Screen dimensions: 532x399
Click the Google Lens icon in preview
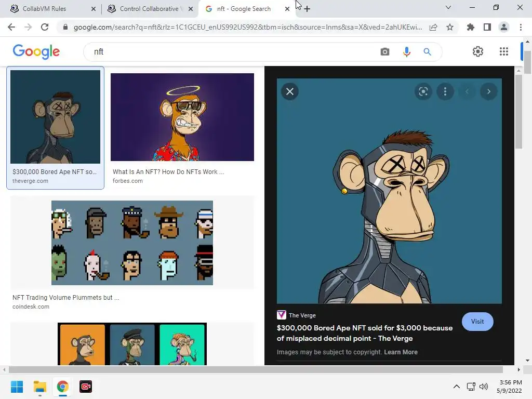[423, 91]
